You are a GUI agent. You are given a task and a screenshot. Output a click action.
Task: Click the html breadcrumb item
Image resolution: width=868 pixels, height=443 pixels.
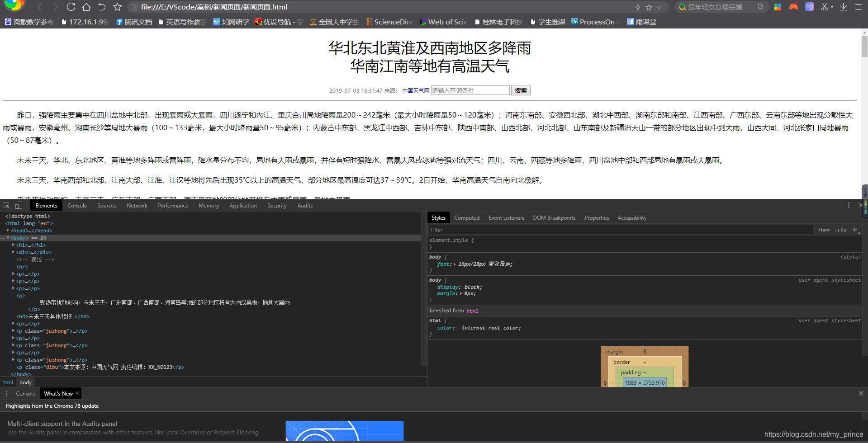(x=8, y=382)
